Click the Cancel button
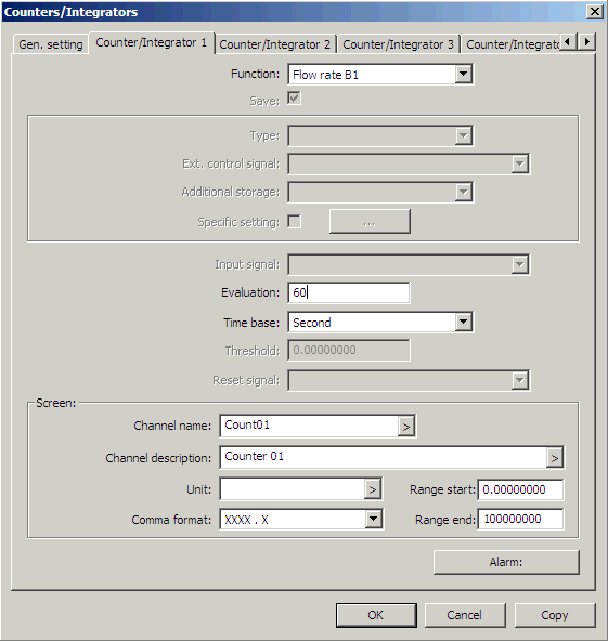 (464, 615)
